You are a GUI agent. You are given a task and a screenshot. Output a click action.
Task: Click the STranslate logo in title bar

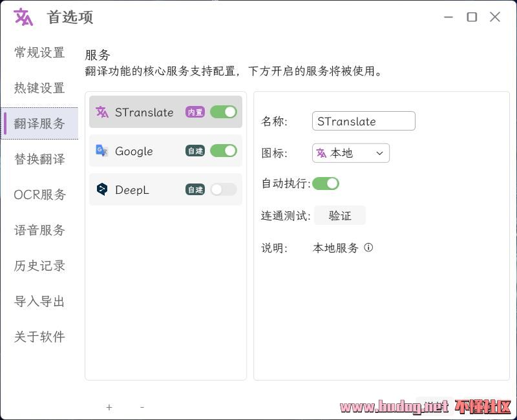23,17
